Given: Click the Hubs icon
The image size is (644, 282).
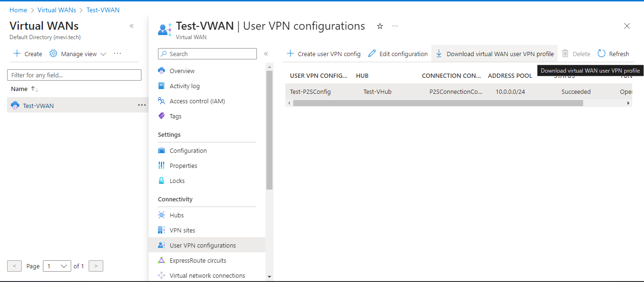Looking at the screenshot, I should [x=162, y=215].
